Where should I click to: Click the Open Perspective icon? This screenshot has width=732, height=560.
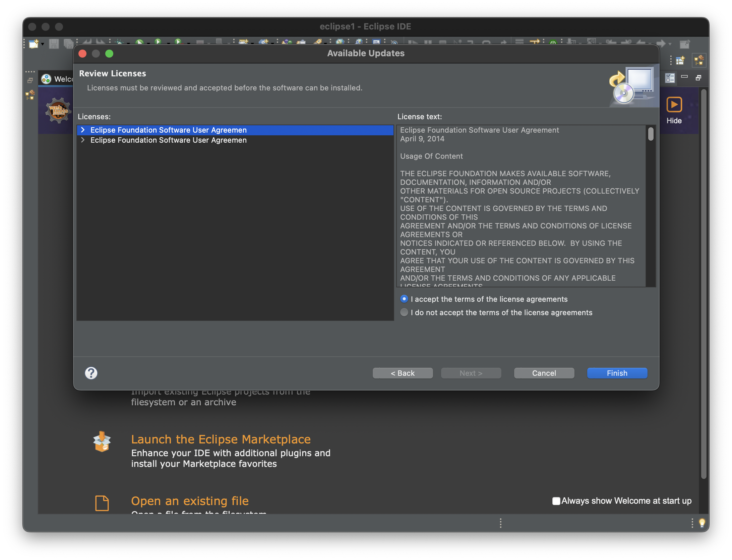tap(680, 61)
